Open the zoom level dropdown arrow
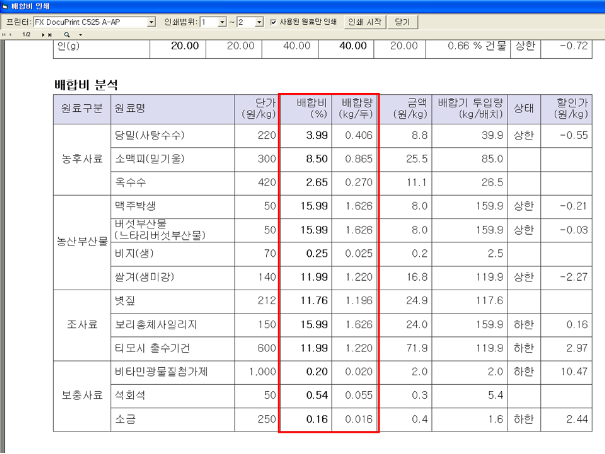Screen dimensions: 605x454 pyautogui.click(x=80, y=35)
